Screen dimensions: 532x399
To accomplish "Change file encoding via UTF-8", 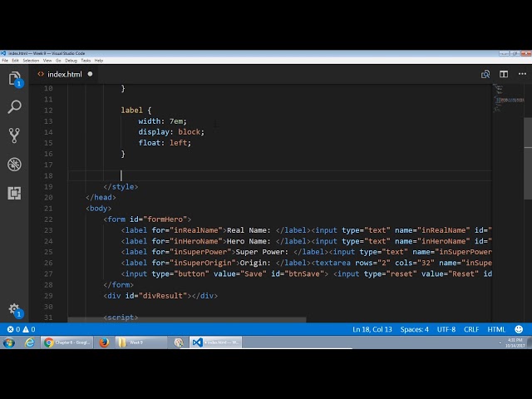I will click(446, 330).
